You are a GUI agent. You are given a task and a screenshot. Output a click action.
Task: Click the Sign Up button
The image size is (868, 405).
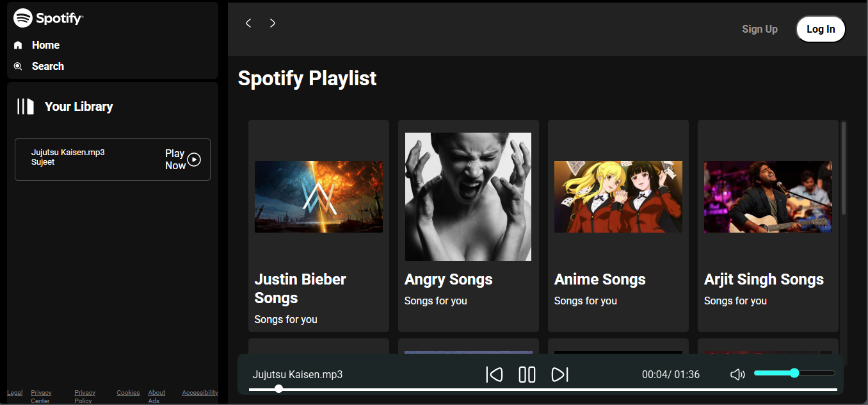click(x=760, y=29)
